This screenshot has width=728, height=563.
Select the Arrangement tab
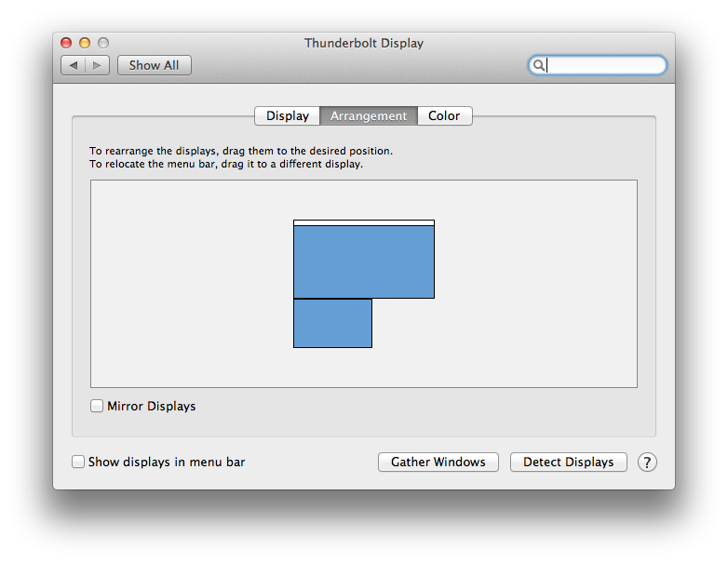[x=369, y=116]
